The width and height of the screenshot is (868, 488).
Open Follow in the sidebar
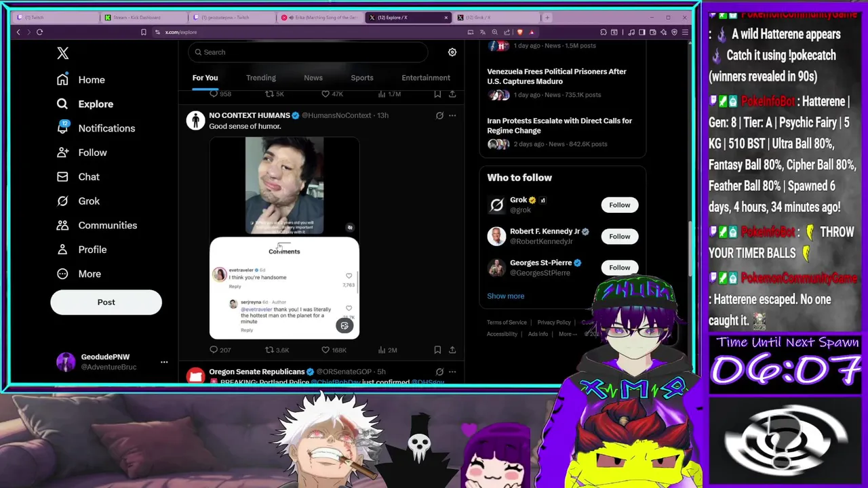(81, 152)
